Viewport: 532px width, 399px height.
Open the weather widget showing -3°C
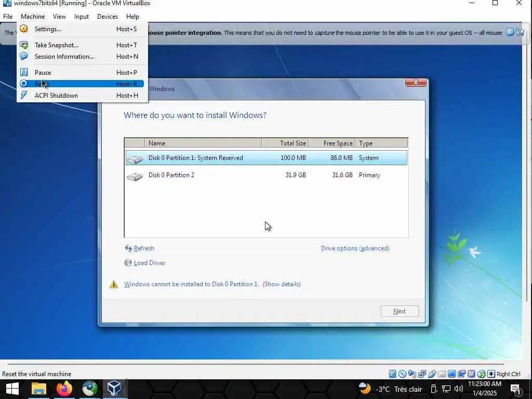(x=390, y=389)
